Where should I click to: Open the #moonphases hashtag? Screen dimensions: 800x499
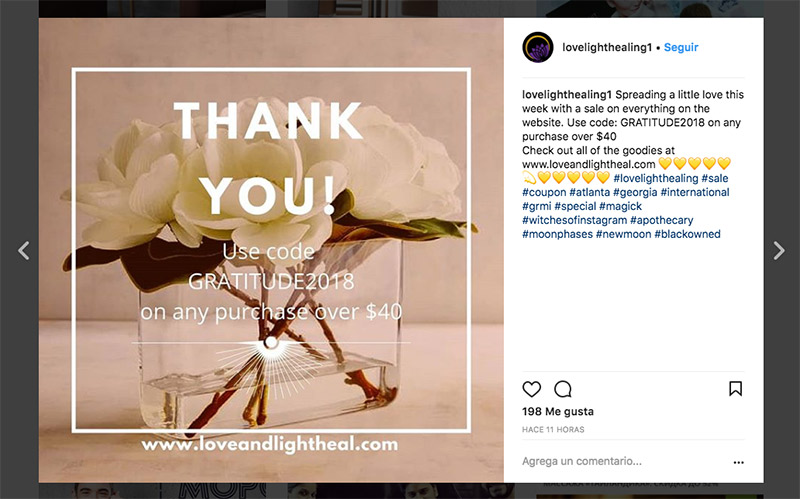tap(557, 234)
